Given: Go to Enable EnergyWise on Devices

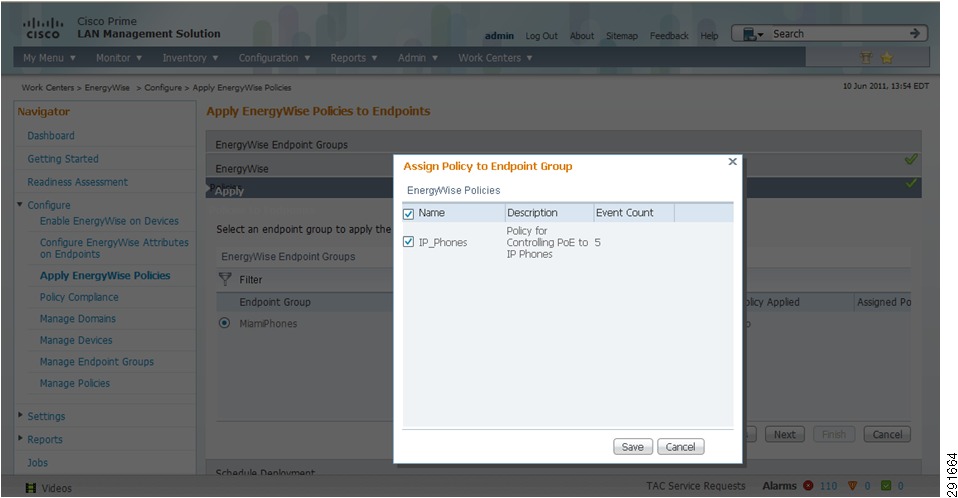Looking at the screenshot, I should [109, 221].
